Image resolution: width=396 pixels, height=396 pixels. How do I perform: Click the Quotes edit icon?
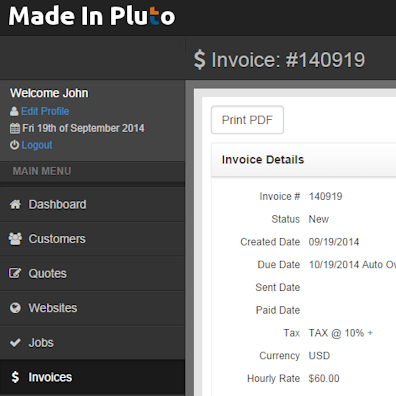[15, 273]
